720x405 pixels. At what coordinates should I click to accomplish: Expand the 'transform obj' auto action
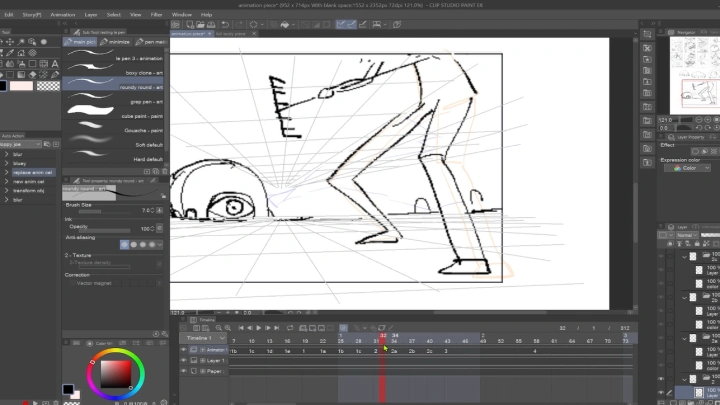6,191
